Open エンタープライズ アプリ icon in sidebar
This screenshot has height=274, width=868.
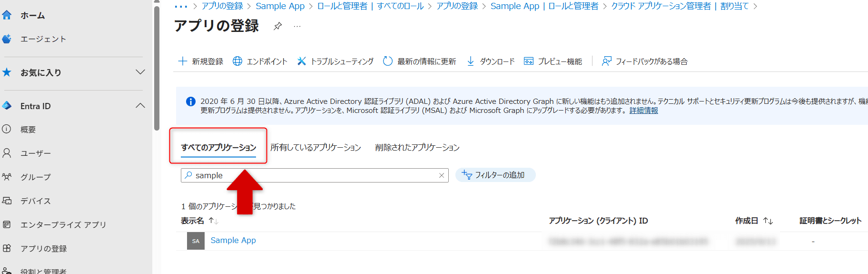coord(7,224)
